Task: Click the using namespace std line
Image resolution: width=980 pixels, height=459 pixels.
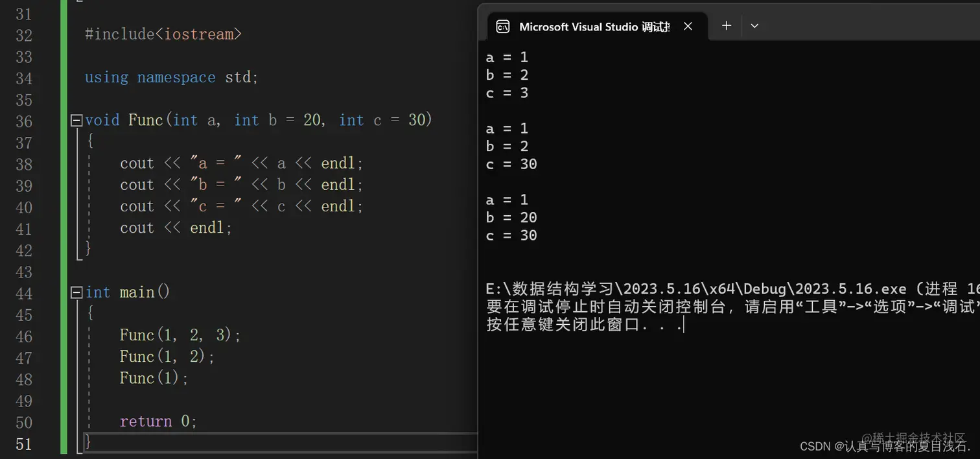Action: coord(172,78)
